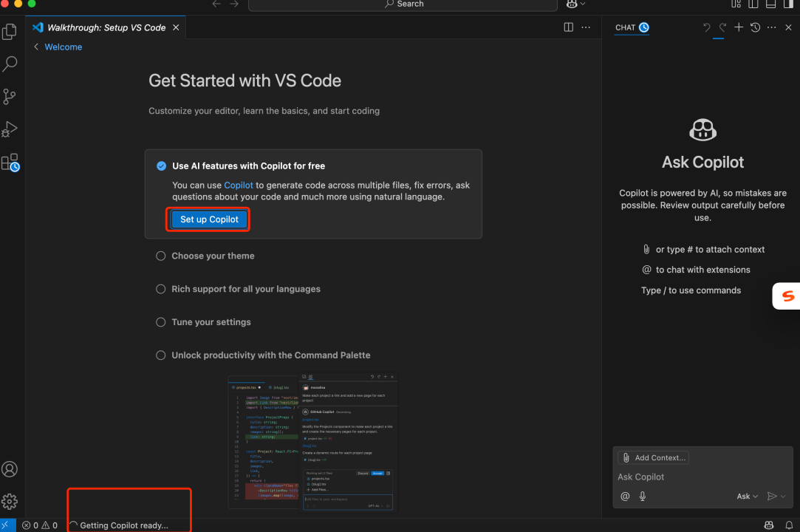This screenshot has width=800, height=532.
Task: Close the chat panel
Action: tap(788, 27)
